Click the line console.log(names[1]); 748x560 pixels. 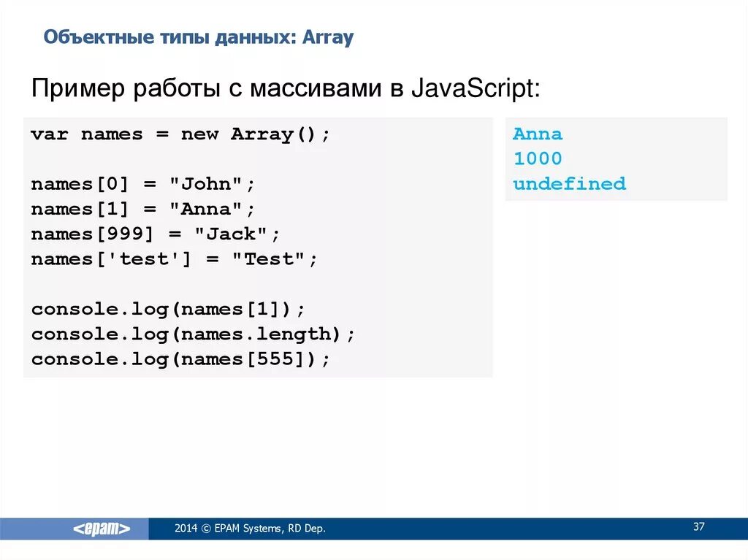tap(168, 310)
